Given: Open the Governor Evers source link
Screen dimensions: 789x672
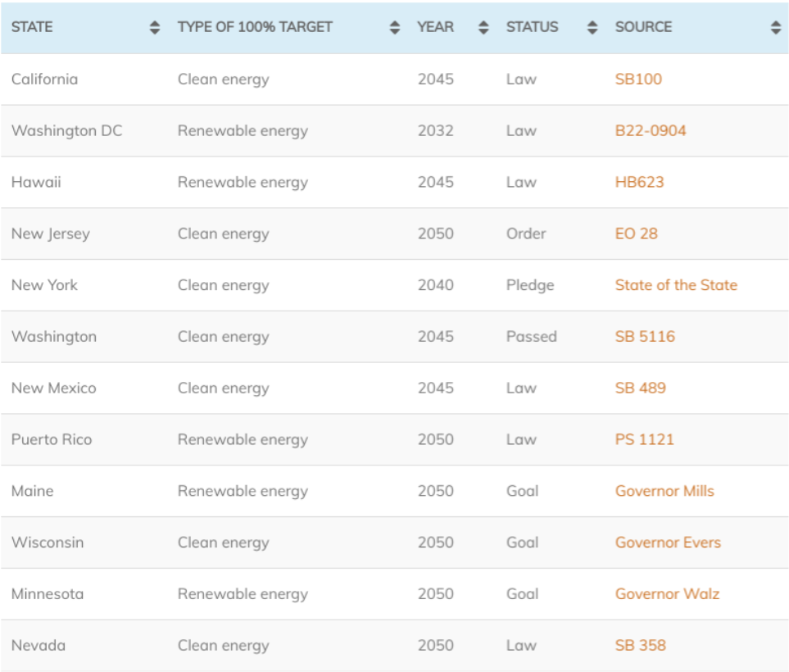Looking at the screenshot, I should (x=667, y=542).
